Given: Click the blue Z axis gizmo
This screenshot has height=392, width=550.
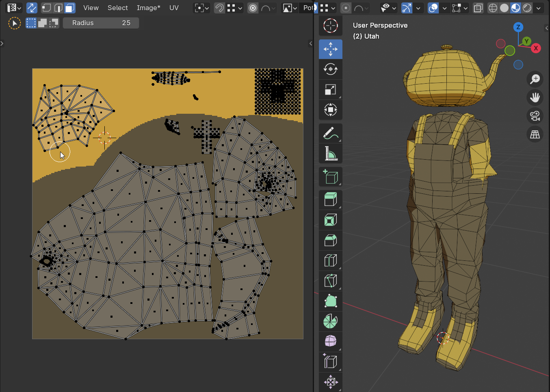Looking at the screenshot, I should click(x=518, y=27).
